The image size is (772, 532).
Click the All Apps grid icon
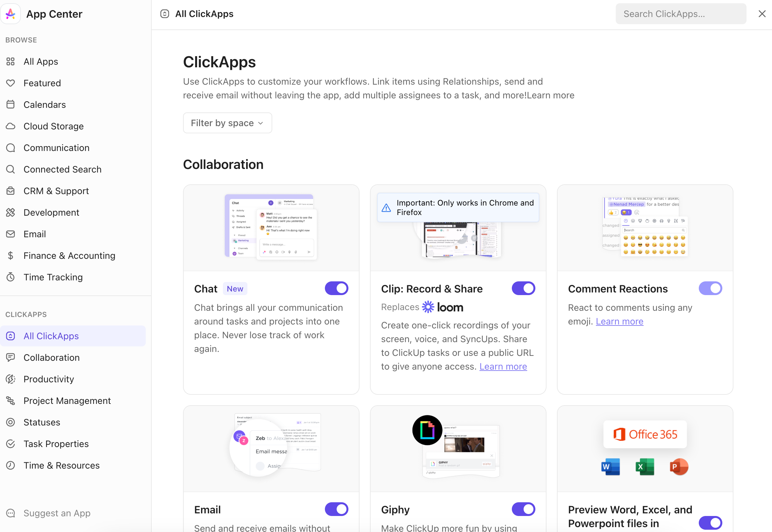(x=11, y=62)
